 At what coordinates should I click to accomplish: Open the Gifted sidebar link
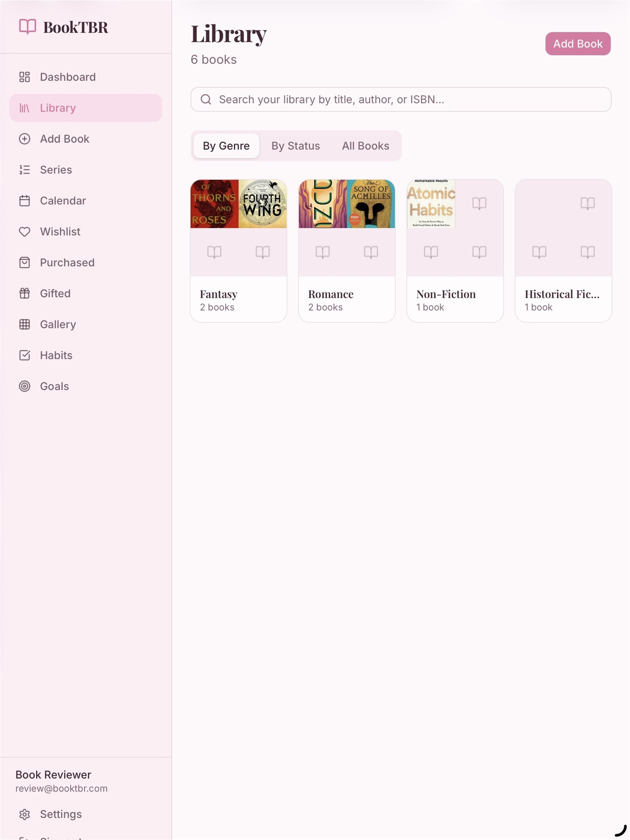[85, 294]
